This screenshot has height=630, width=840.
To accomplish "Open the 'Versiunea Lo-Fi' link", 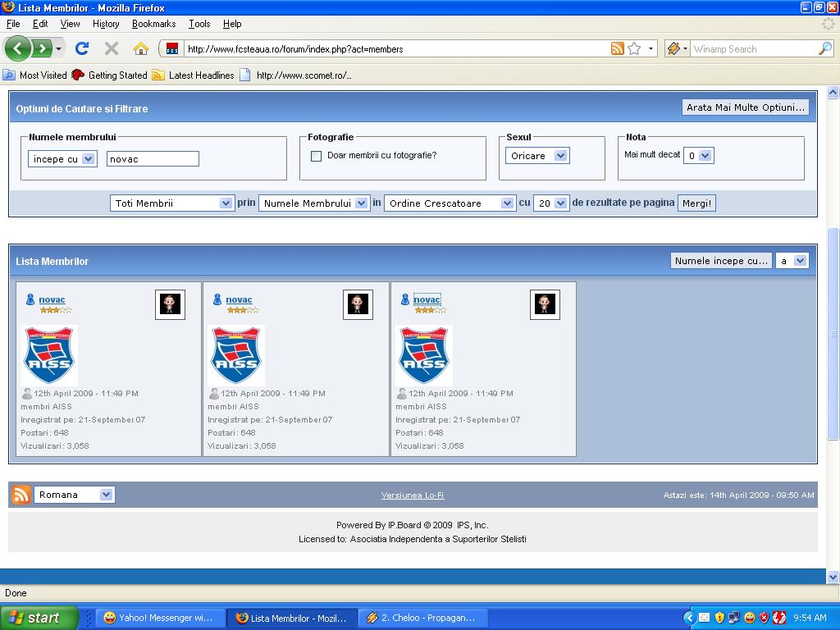I will point(413,495).
